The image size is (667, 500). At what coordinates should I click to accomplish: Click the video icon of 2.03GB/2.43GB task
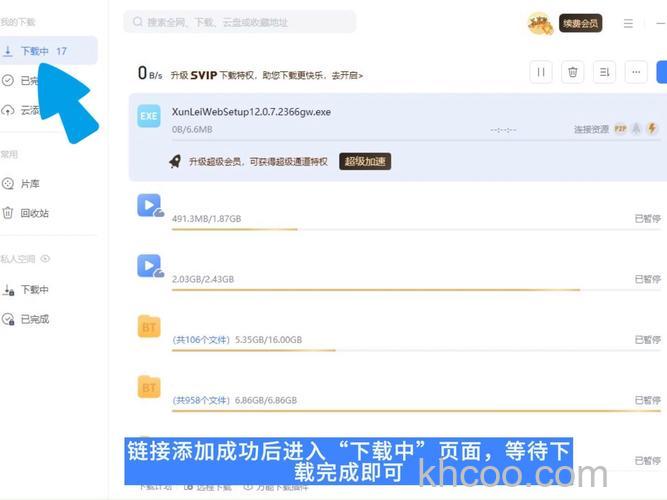[x=150, y=266]
